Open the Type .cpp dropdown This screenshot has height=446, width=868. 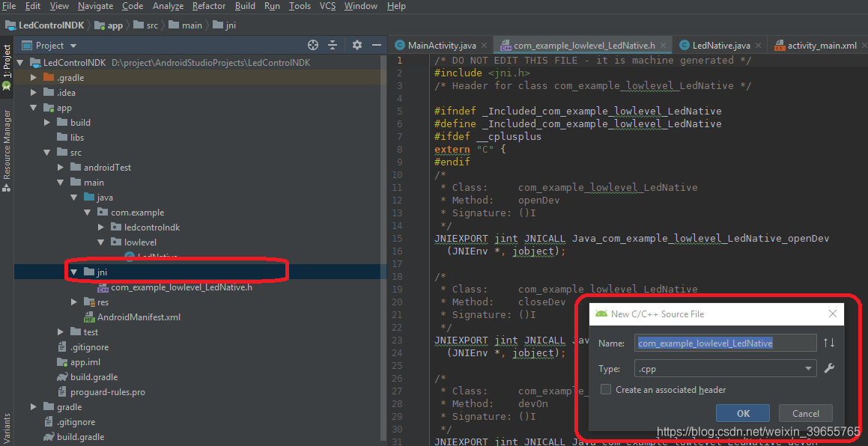tap(725, 368)
